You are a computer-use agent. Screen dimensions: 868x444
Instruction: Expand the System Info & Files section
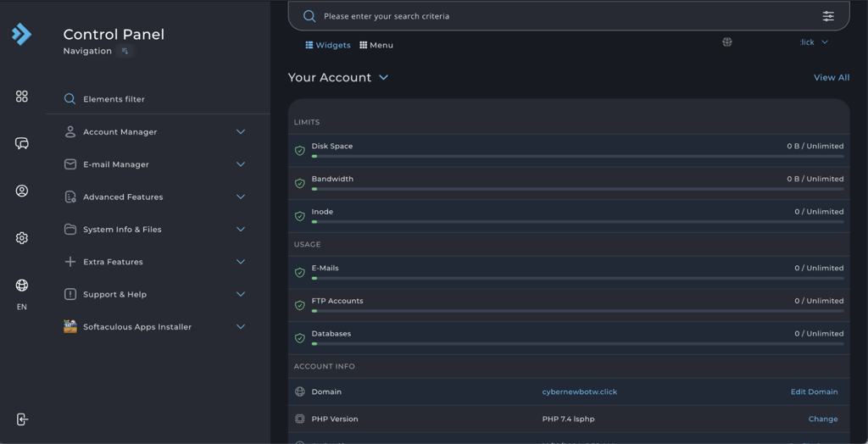tap(241, 229)
